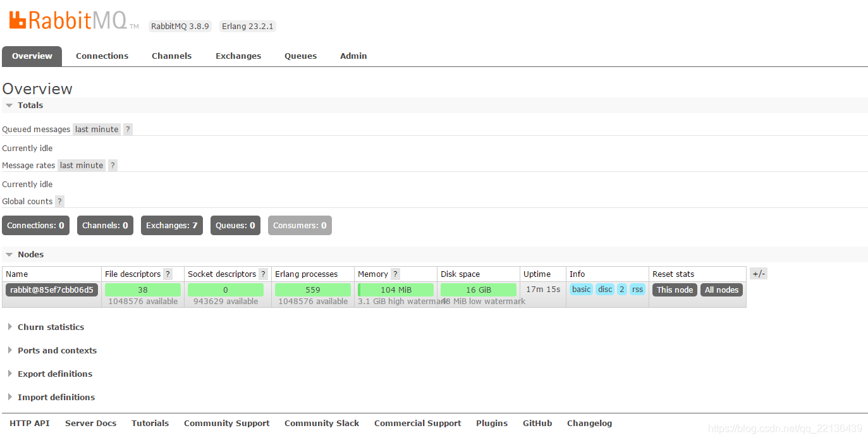Viewport: 868px width, 440px height.
Task: Open the Commercial Support link
Action: (x=417, y=423)
